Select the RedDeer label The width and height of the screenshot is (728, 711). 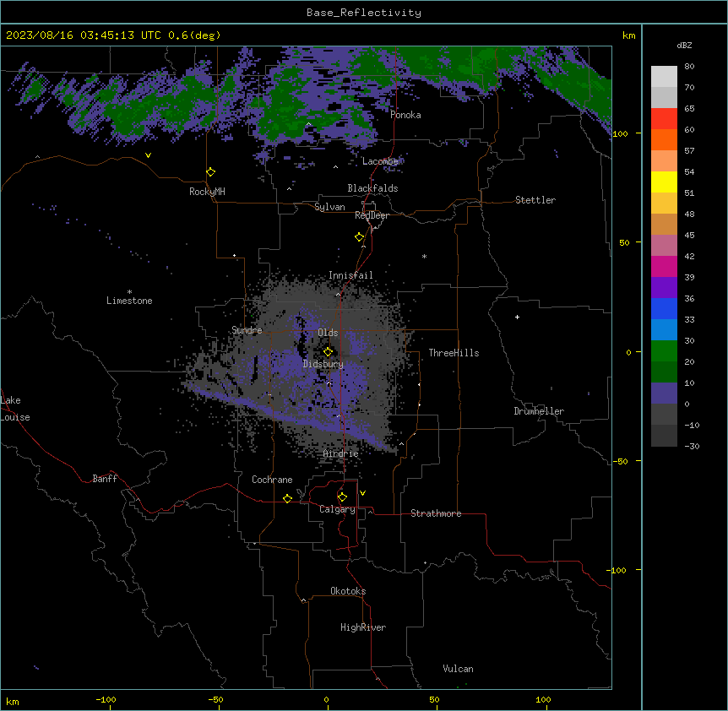(372, 215)
